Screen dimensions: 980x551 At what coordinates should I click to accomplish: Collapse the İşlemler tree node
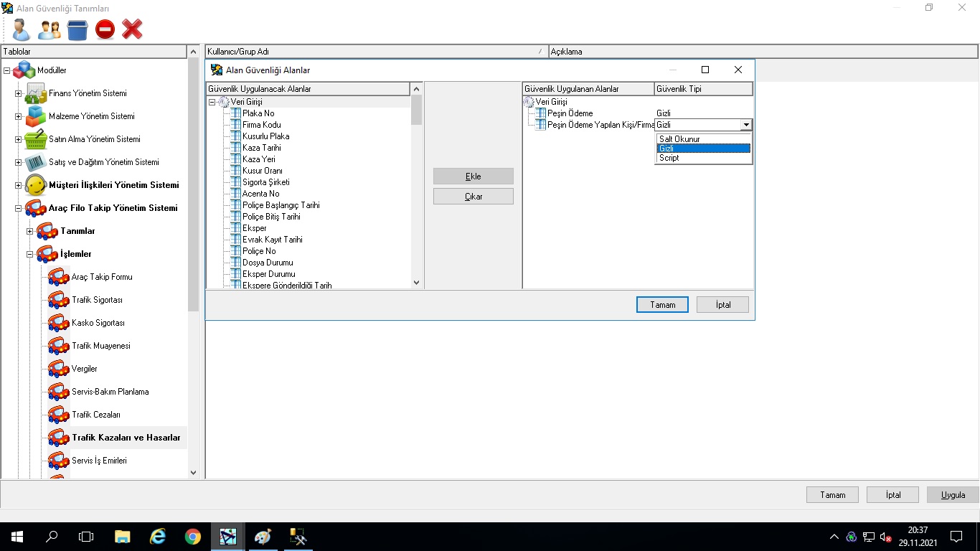30,254
